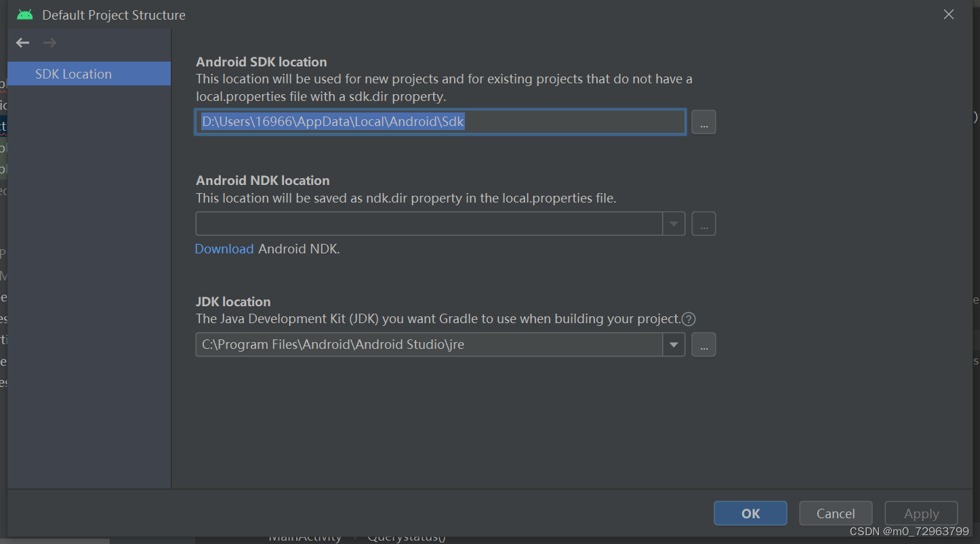Browse for Android SDK location folder
This screenshot has width=980, height=544.
point(703,122)
